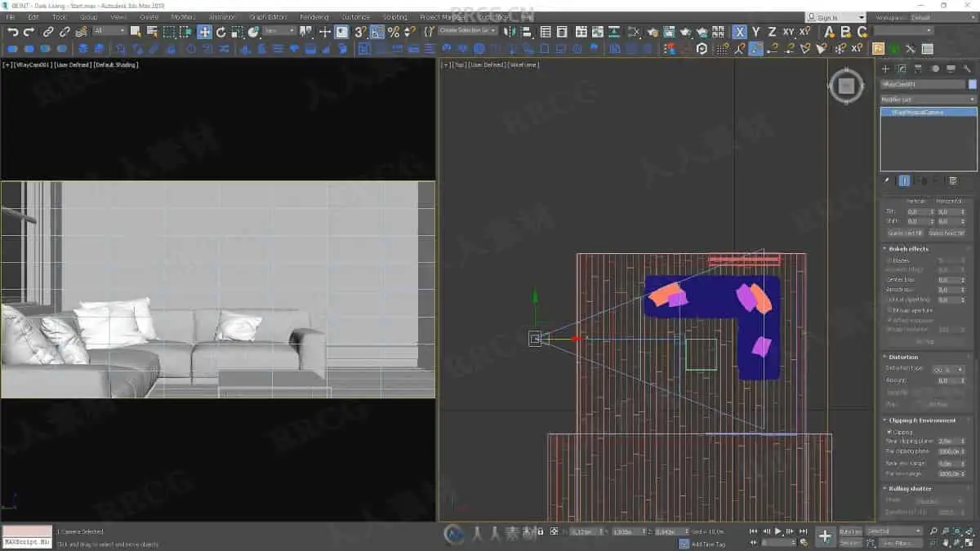This screenshot has width=980, height=551.
Task: Open the Modifiers menu
Action: point(183,17)
